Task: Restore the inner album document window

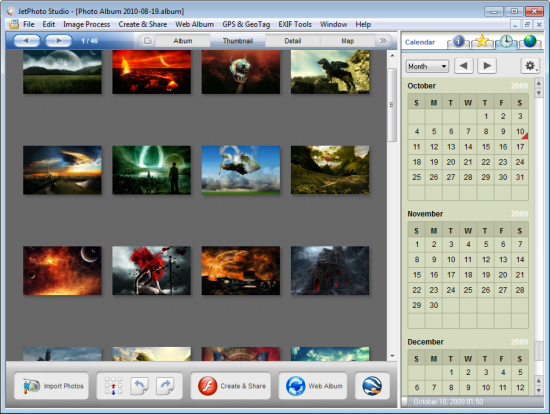Action: [x=527, y=25]
